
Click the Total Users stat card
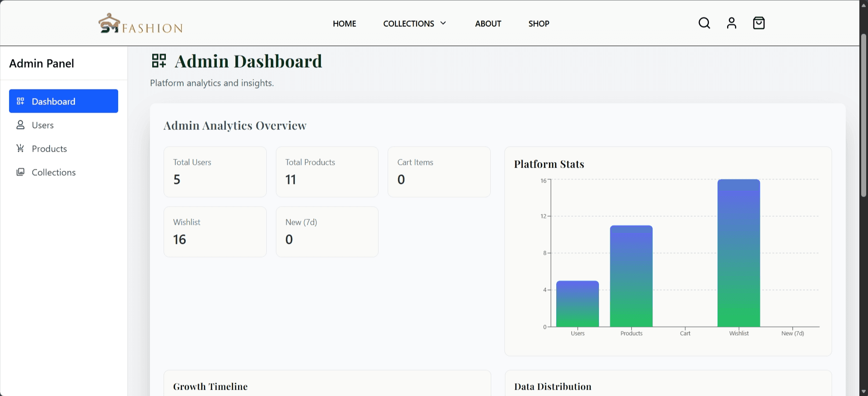point(215,172)
